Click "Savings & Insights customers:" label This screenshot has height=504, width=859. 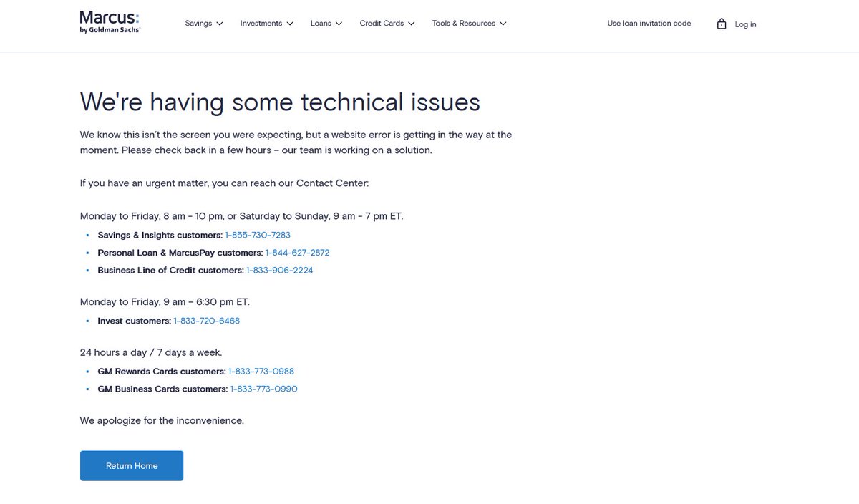click(160, 235)
